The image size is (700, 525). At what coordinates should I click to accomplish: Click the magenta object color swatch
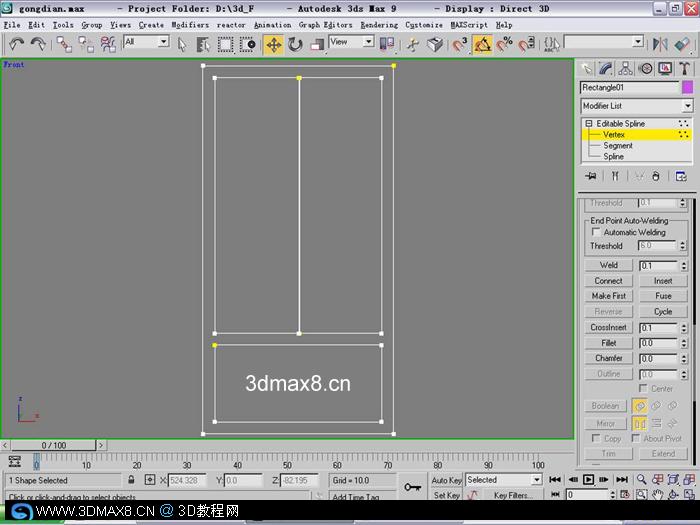click(687, 87)
